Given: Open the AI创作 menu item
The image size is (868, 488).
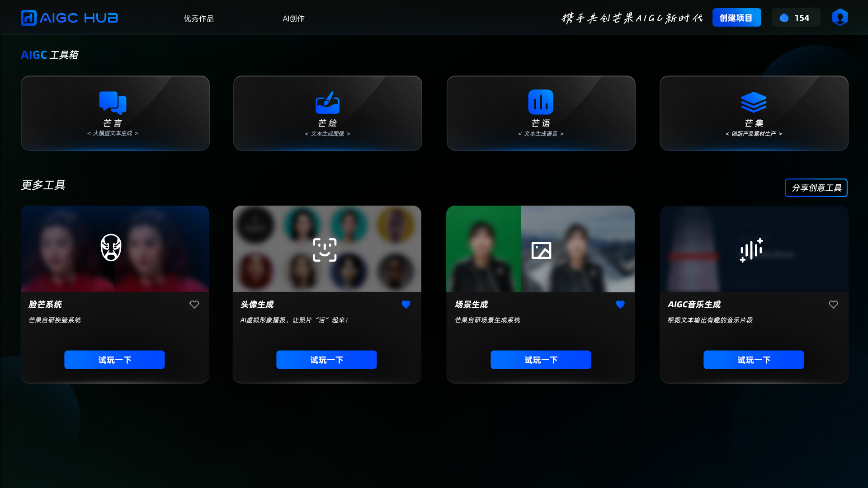Looking at the screenshot, I should 293,19.
